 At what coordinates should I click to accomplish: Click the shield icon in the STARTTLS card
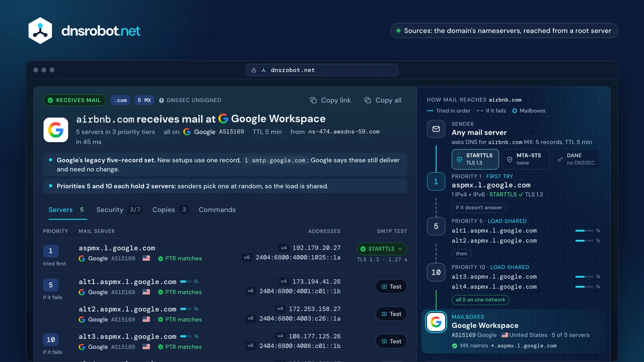pyautogui.click(x=459, y=159)
